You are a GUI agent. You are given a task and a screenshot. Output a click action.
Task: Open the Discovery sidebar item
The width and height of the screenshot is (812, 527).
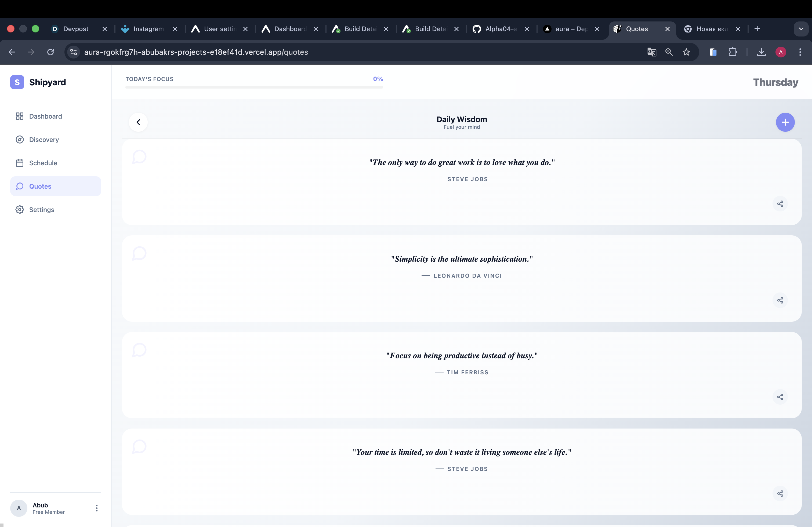44,140
